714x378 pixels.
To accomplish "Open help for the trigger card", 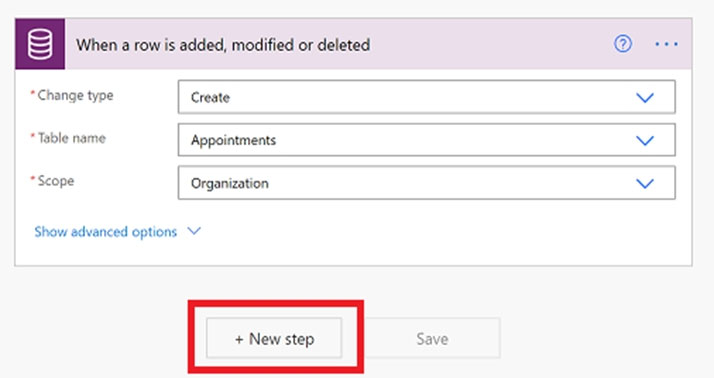I will [623, 44].
